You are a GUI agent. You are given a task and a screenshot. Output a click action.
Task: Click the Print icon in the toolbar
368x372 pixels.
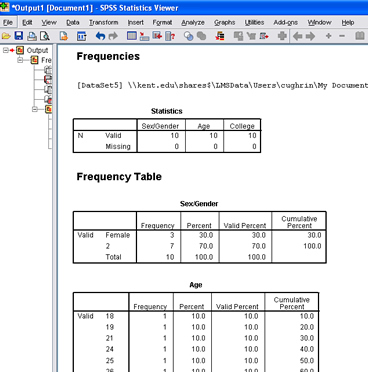(x=32, y=36)
